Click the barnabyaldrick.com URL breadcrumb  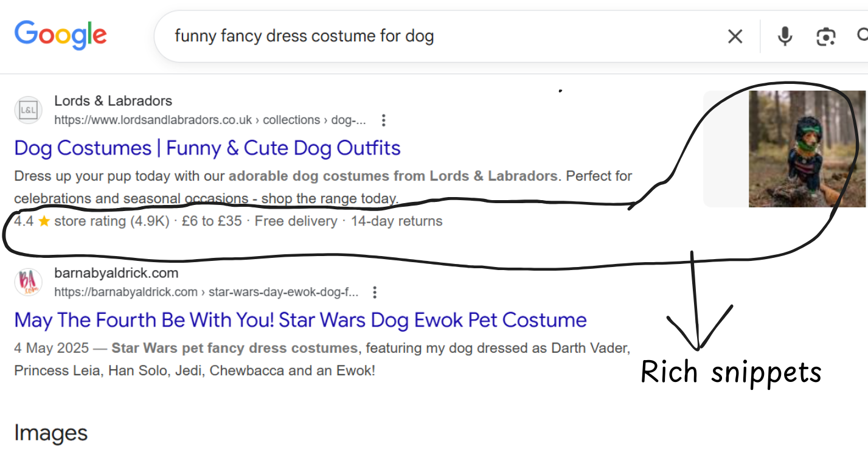tap(206, 292)
